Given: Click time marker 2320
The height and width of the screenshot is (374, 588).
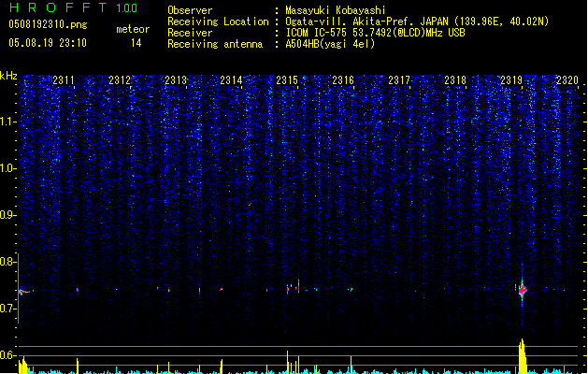Looking at the screenshot, I should (x=567, y=80).
